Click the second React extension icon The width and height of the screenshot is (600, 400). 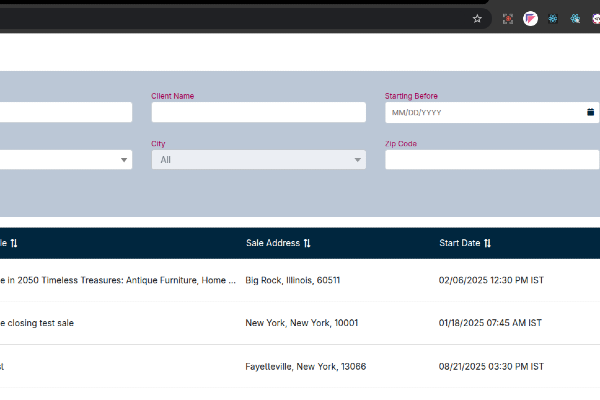point(575,18)
